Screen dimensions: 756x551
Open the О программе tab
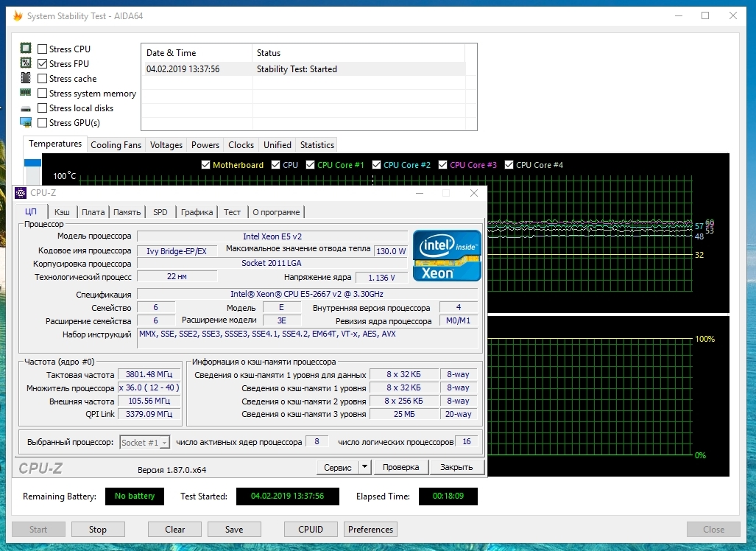(276, 212)
